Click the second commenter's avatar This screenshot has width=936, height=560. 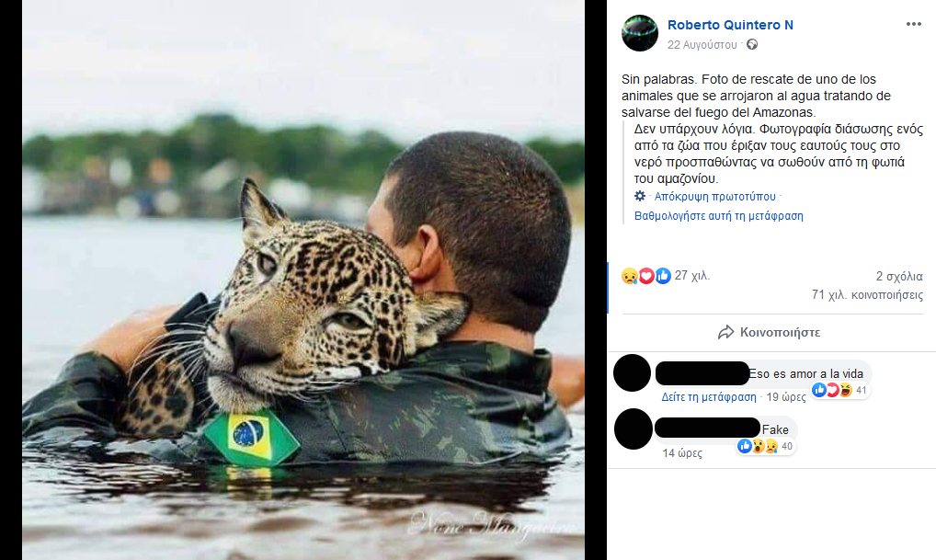tap(632, 429)
